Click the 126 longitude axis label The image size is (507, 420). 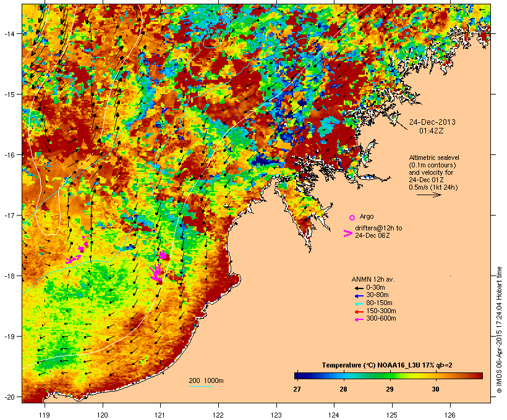pos(450,415)
